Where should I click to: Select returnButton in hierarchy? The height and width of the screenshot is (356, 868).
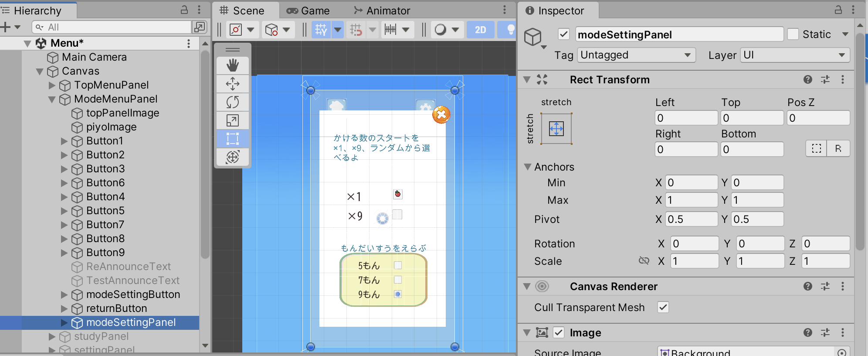click(116, 308)
